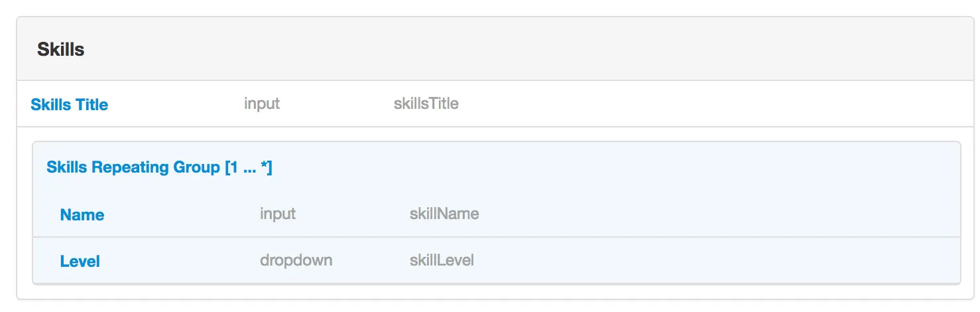
Task: Click the divider between Name and Level rows
Action: pos(496,237)
